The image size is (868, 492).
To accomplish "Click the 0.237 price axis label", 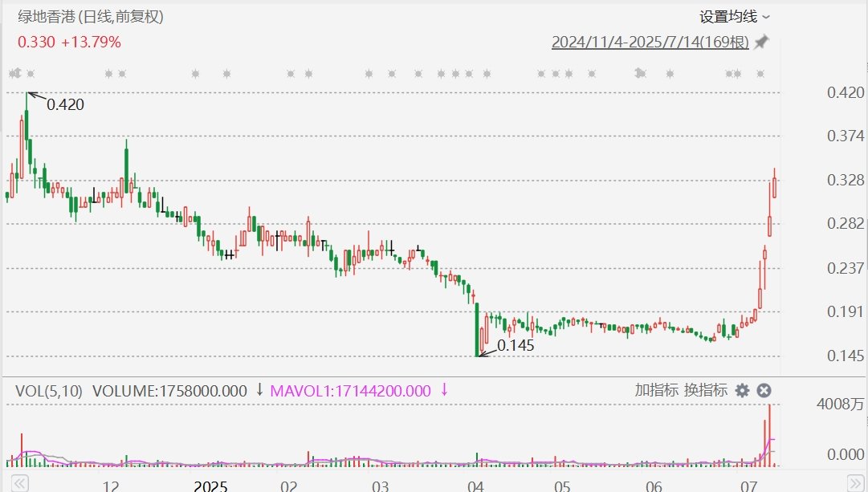I will [846, 268].
